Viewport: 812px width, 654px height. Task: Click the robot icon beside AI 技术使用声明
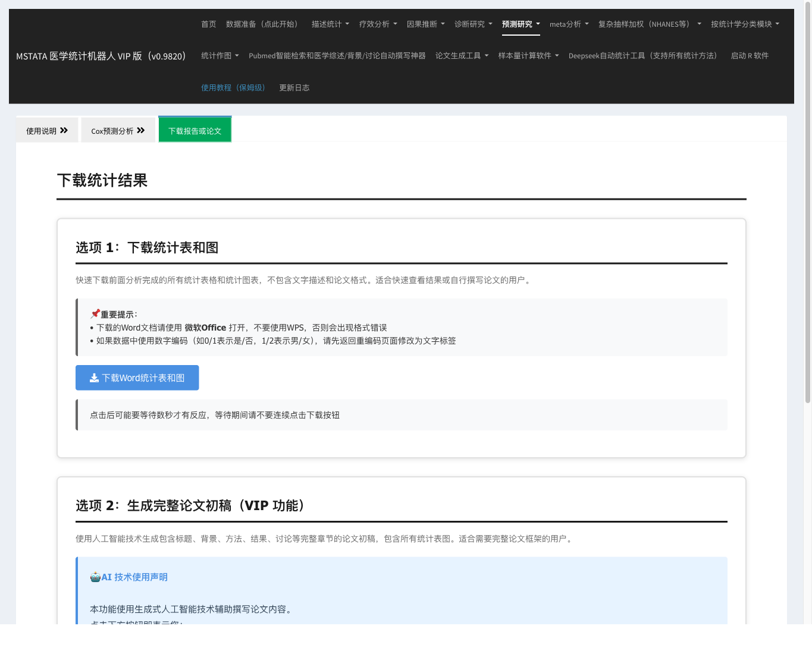(x=95, y=577)
